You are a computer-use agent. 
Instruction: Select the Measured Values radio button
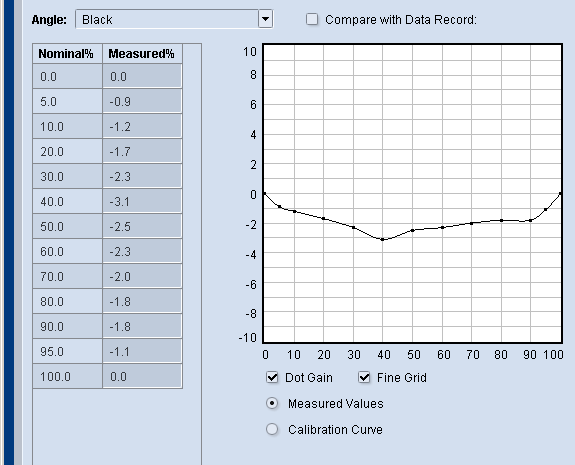click(x=272, y=403)
